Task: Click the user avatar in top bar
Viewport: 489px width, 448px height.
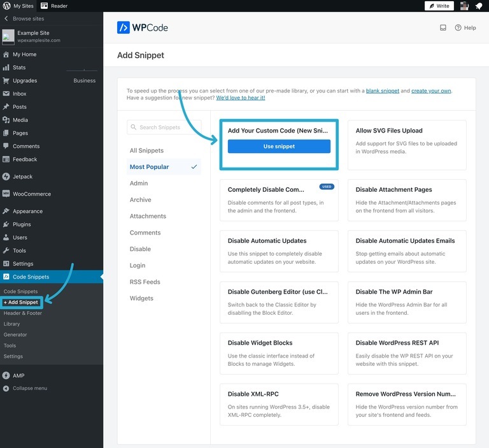Action: tap(464, 6)
